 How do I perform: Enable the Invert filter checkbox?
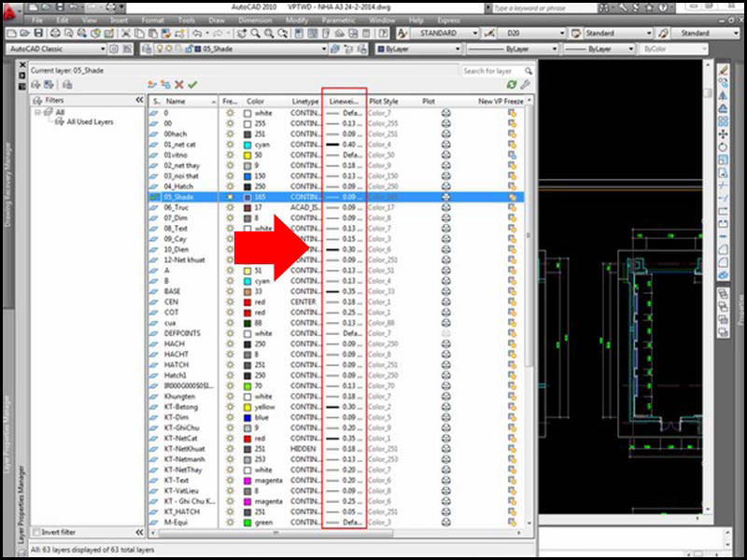pos(37,532)
